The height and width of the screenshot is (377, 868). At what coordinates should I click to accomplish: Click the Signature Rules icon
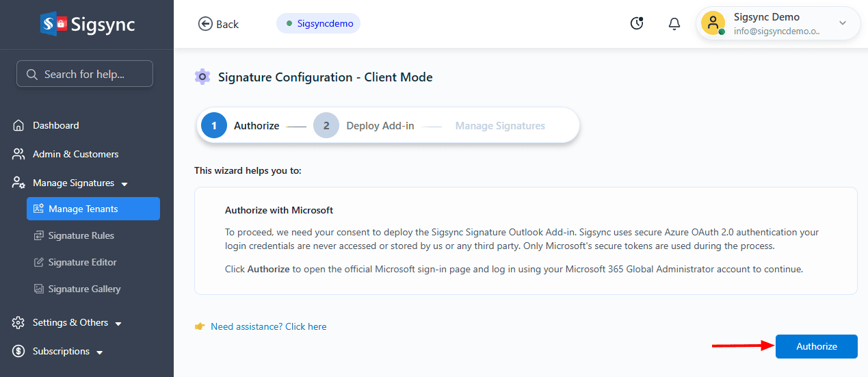click(x=38, y=236)
